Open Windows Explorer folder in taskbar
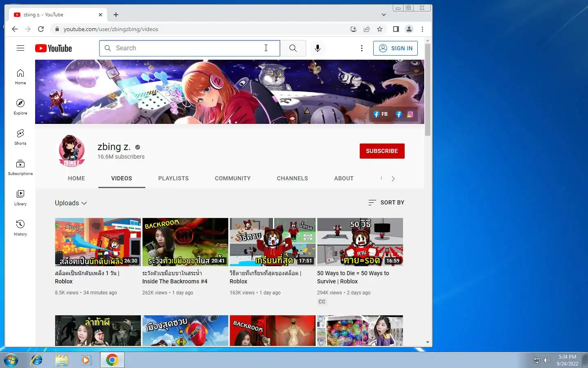 click(62, 360)
